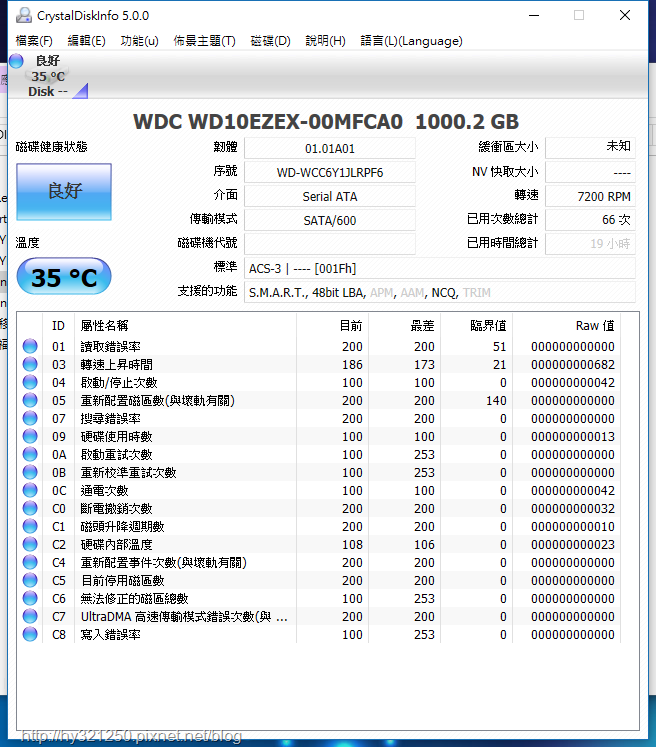Click the status icon for row C0 斷電撤銷次數
Image resolution: width=656 pixels, height=747 pixels.
[x=30, y=508]
